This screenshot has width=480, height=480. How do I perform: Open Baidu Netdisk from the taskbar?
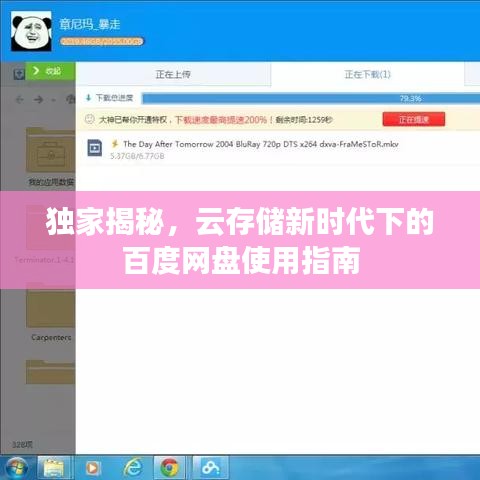tap(211, 468)
